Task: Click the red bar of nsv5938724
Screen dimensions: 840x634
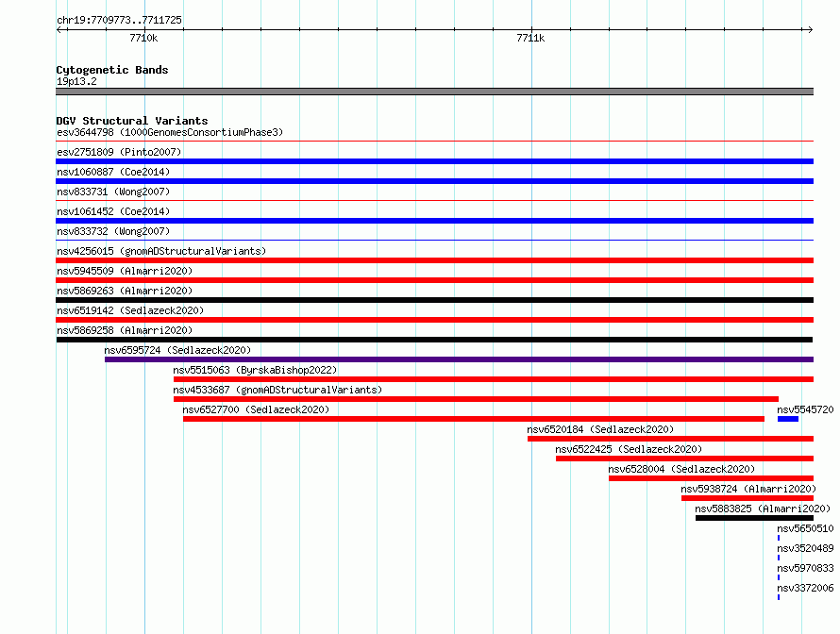Action: click(748, 498)
